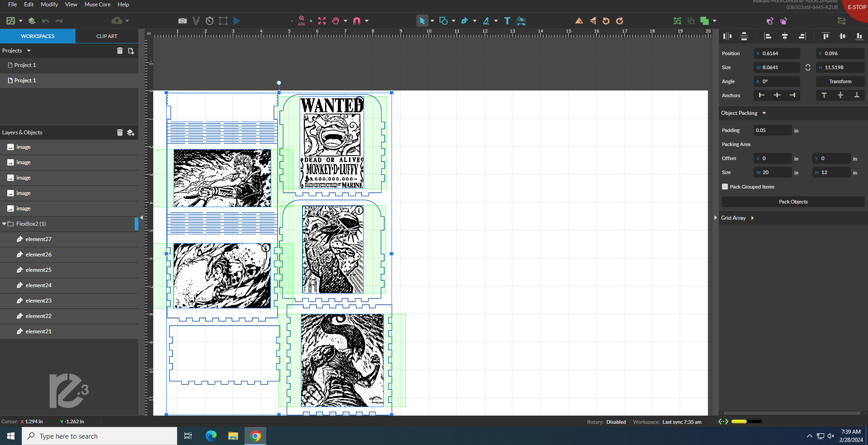The height and width of the screenshot is (445, 868).
Task: Click the redo arrow in toolbar
Action: point(59,21)
